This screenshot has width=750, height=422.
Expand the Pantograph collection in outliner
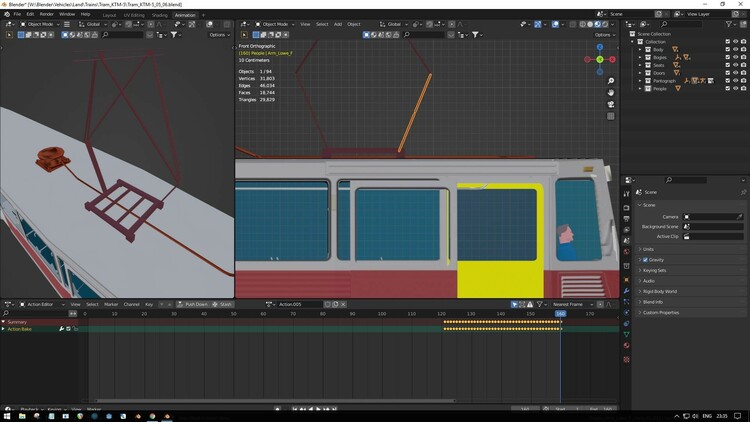tap(640, 81)
